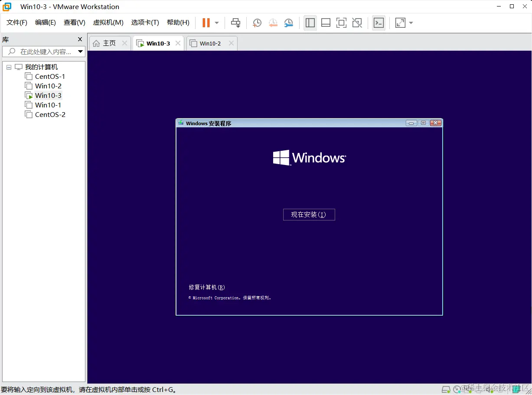Collapse the 我的计算机 tree node
The width and height of the screenshot is (532, 395).
[x=9, y=67]
